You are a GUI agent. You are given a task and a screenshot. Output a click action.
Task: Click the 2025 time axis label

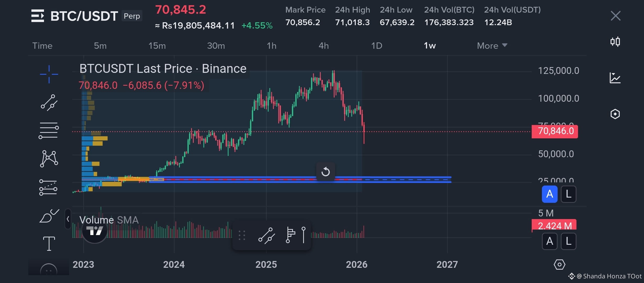(266, 265)
